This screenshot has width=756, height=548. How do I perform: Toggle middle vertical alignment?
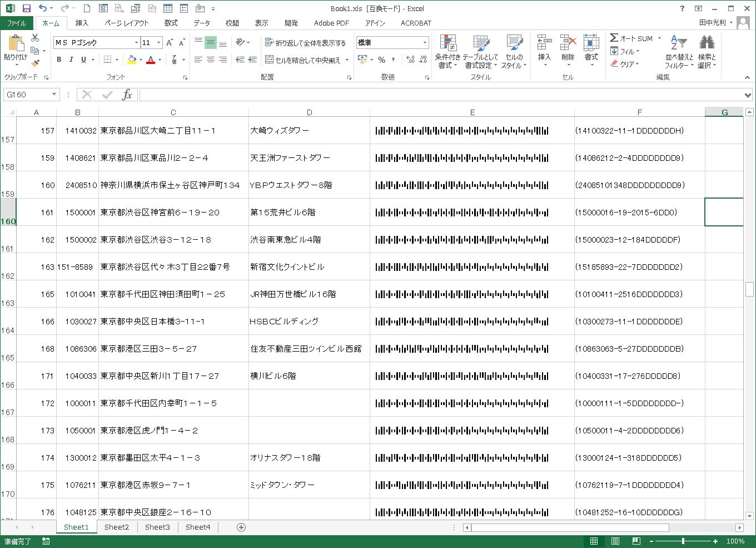tap(210, 42)
